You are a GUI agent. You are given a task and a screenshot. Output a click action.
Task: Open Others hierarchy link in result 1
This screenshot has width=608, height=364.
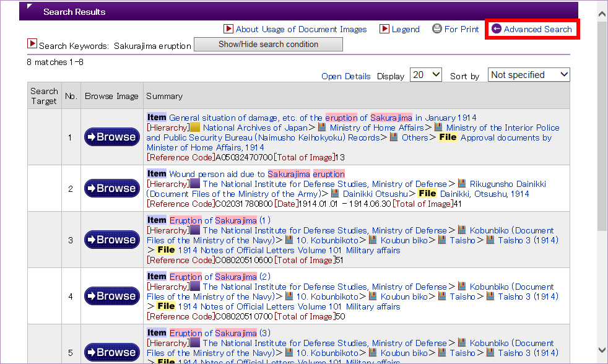click(414, 137)
